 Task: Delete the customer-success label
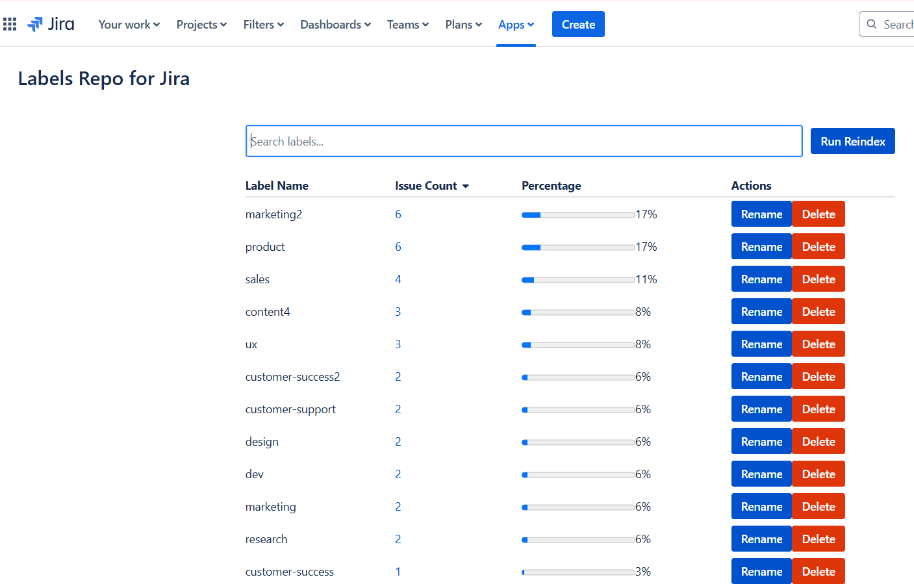click(x=819, y=571)
